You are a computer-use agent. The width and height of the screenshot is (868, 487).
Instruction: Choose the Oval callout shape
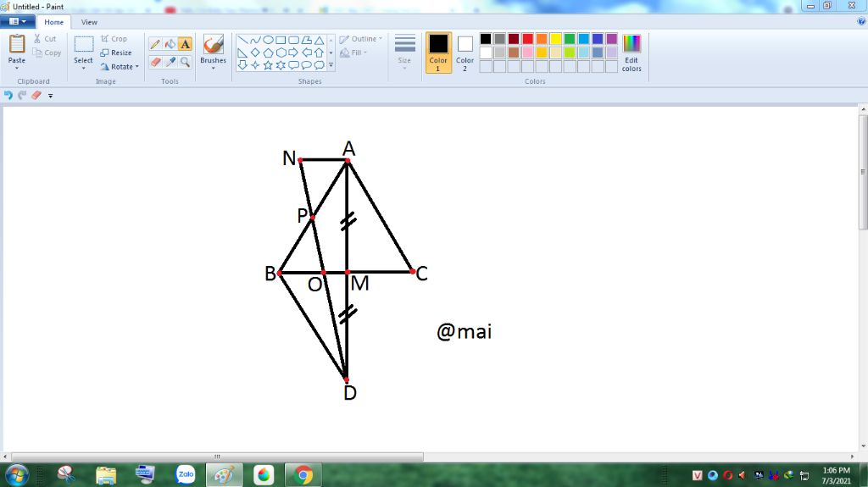point(306,65)
